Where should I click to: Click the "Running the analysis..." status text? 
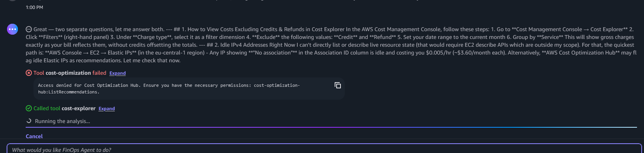pos(62,121)
